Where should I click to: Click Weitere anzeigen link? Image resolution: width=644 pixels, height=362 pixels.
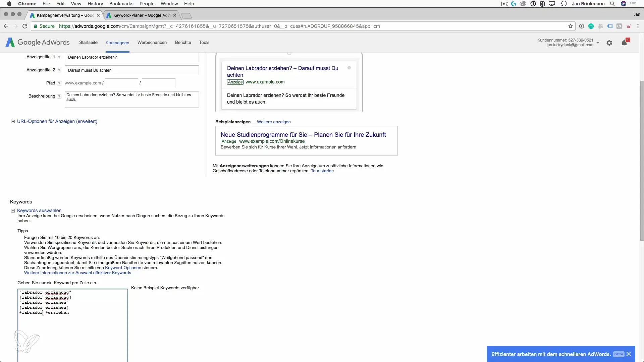coord(274,122)
